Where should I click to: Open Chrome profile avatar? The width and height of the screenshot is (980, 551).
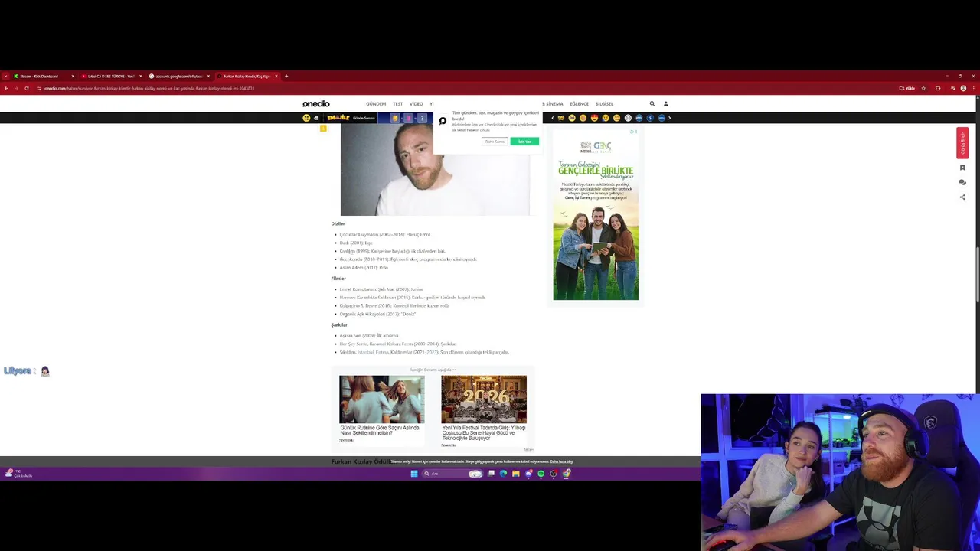click(x=963, y=88)
